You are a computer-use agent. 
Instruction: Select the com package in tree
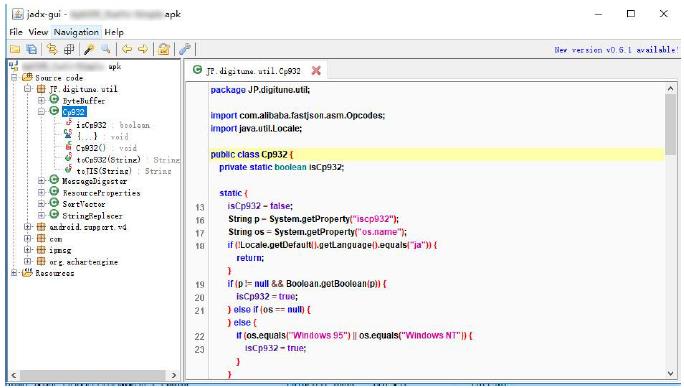(56, 239)
